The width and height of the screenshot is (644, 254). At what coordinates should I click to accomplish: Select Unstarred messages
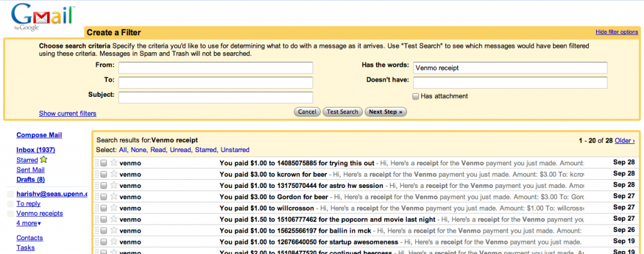235,150
